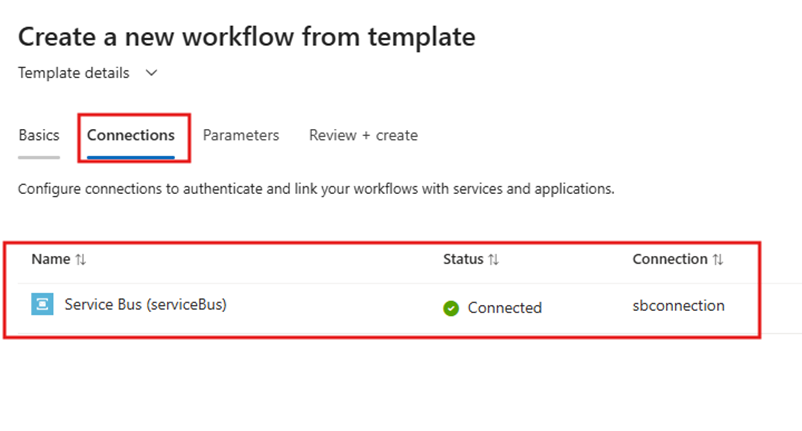Click the Connected status text
Viewport: 802px width, 431px height.
pyautogui.click(x=505, y=308)
